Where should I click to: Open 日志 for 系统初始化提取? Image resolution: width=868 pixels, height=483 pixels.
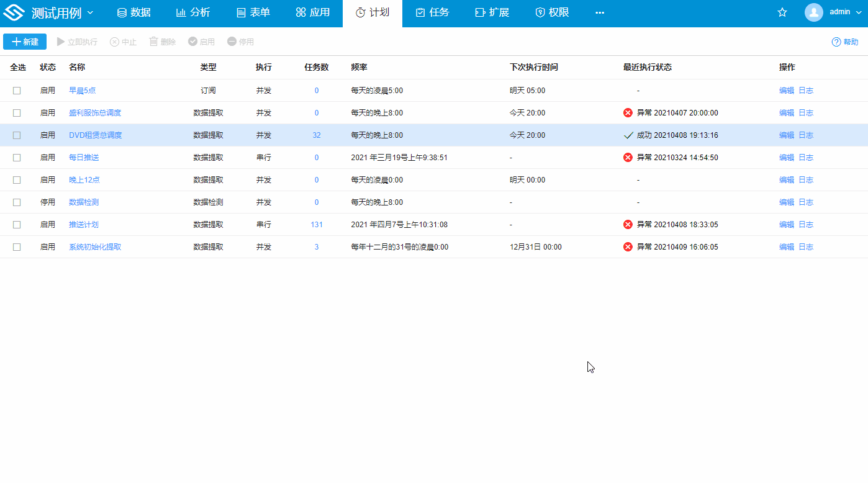point(805,247)
